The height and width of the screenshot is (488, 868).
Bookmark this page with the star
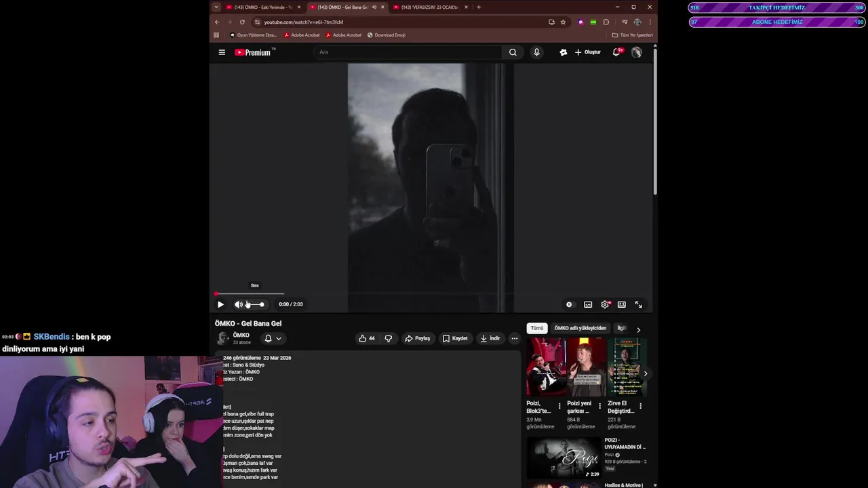pyautogui.click(x=563, y=22)
